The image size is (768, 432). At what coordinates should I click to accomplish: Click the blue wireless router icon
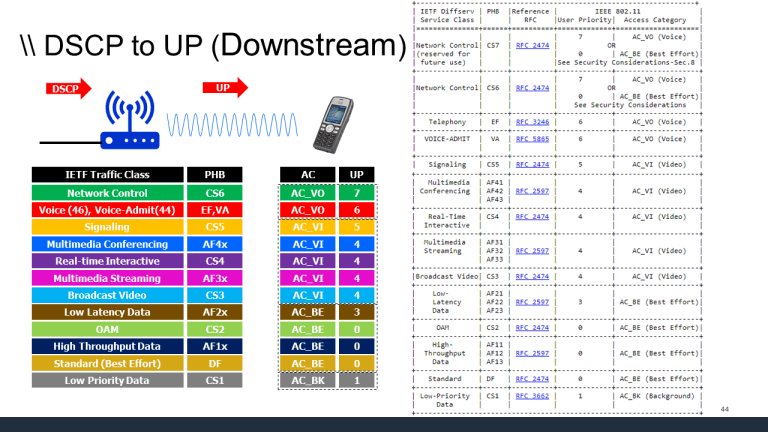130,120
